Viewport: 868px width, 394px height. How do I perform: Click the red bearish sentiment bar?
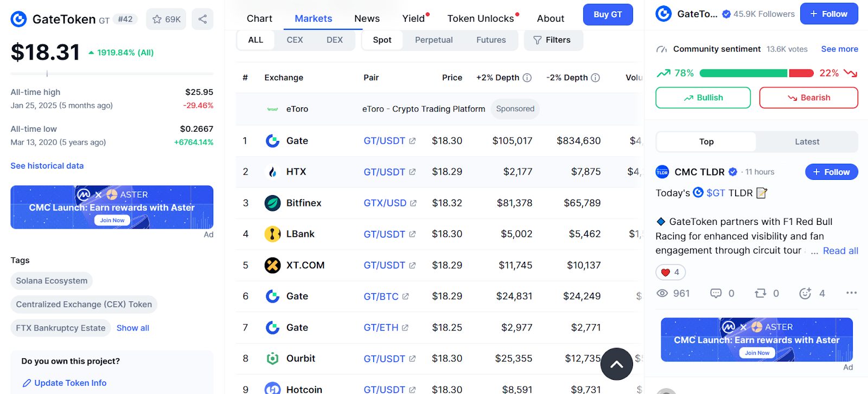[x=801, y=73]
